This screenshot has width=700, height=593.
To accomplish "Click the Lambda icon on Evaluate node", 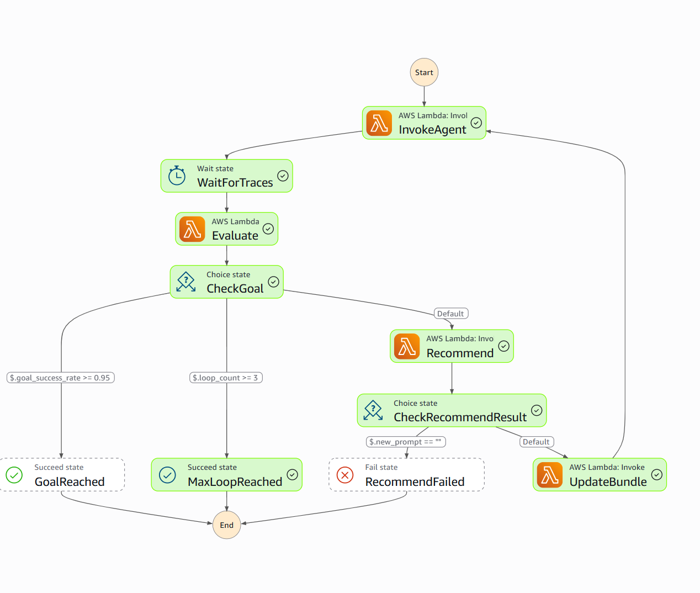I will coord(192,229).
